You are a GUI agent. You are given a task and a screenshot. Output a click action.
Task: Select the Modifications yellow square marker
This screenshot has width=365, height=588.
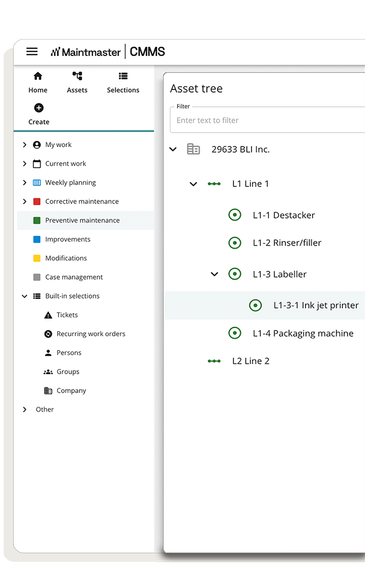[x=37, y=258]
